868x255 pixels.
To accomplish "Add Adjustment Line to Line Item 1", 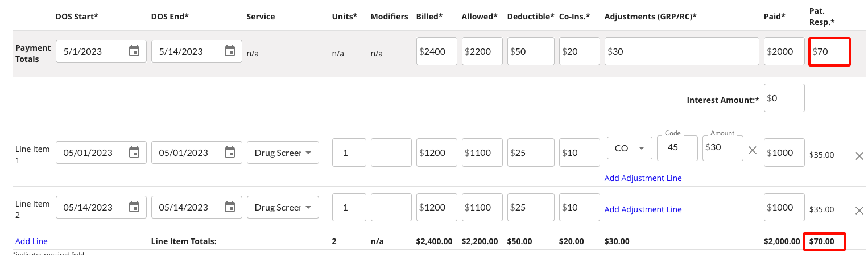I will (x=643, y=178).
